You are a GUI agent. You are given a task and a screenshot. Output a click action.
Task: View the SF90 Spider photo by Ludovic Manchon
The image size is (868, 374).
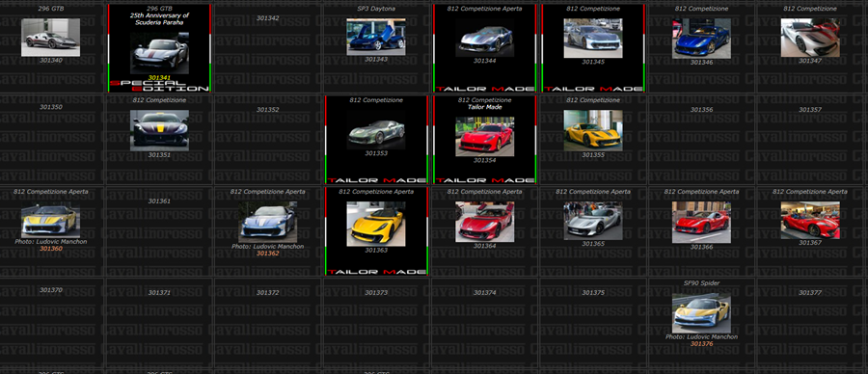[701, 312]
